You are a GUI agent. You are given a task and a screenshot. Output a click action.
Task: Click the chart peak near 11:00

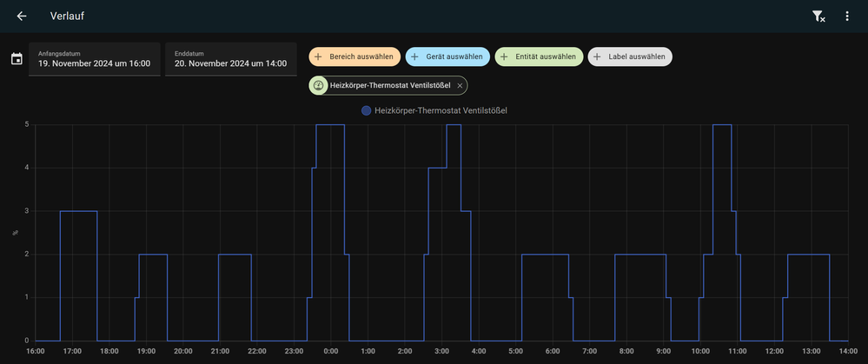pyautogui.click(x=721, y=125)
